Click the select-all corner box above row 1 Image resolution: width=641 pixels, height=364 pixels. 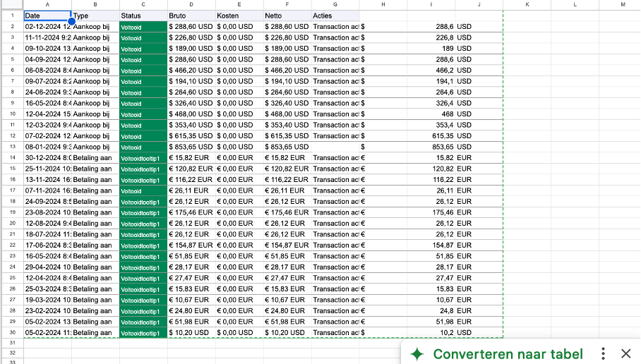(x=11, y=5)
